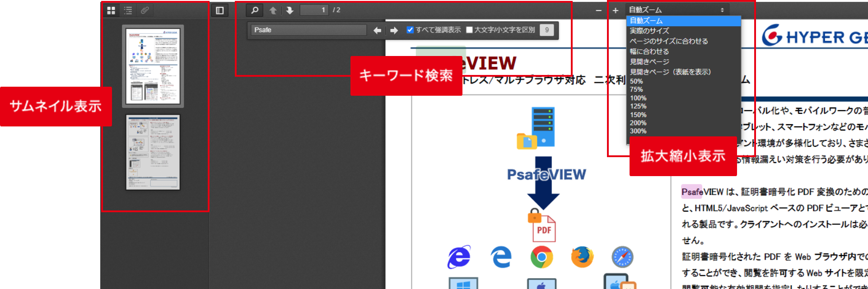The image size is (868, 289).
Task: Zoom out with the minus button
Action: 598,10
